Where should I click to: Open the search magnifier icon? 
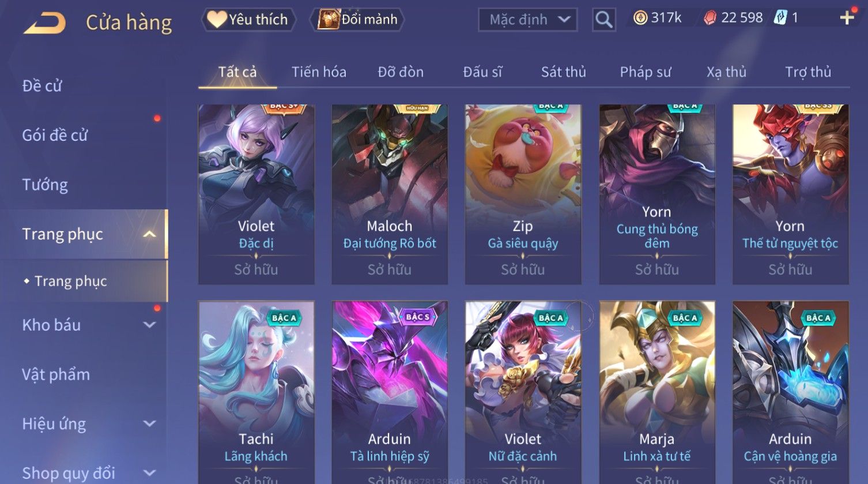[603, 20]
